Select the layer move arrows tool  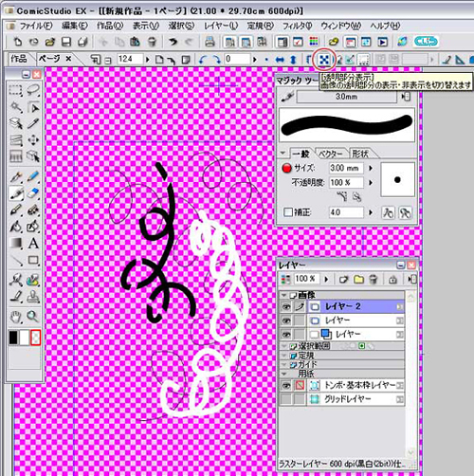click(33, 139)
